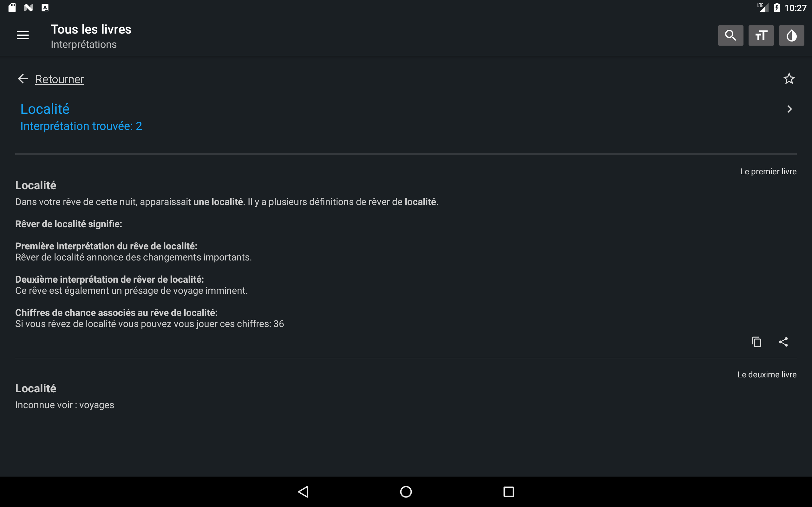Tap the Interprétations subtitle
Image resolution: width=812 pixels, height=507 pixels.
pos(83,45)
